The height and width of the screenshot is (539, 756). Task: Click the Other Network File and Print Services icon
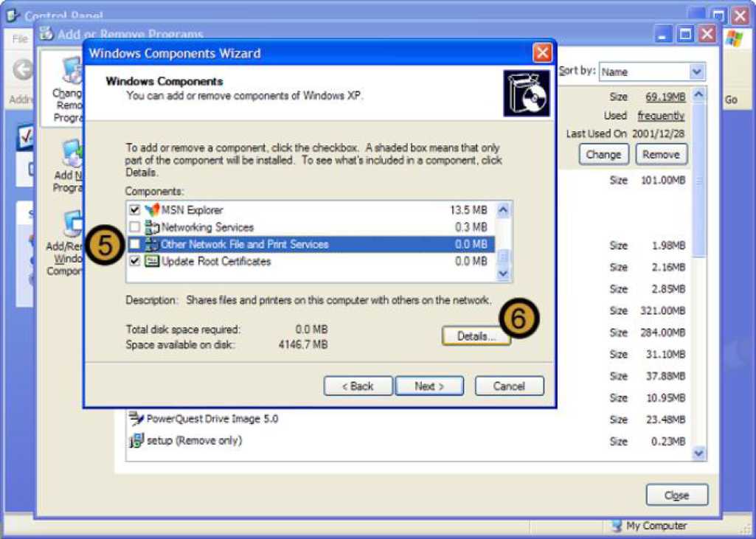152,244
